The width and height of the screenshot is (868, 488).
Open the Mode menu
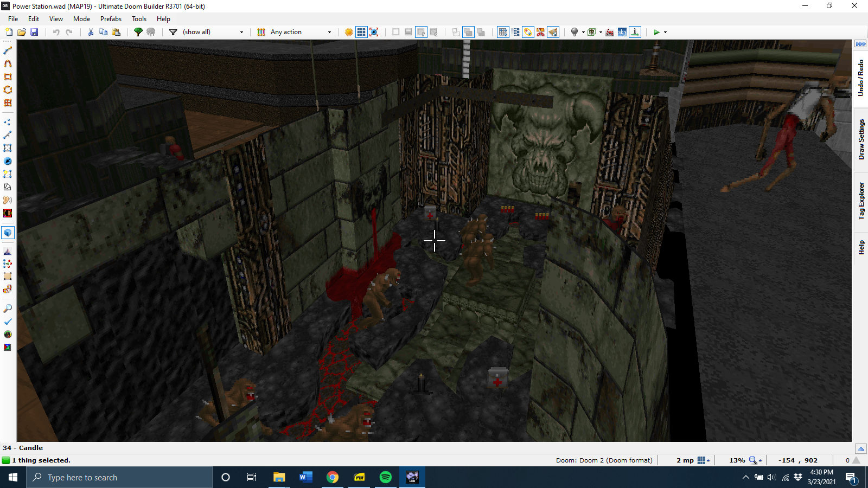pyautogui.click(x=81, y=18)
